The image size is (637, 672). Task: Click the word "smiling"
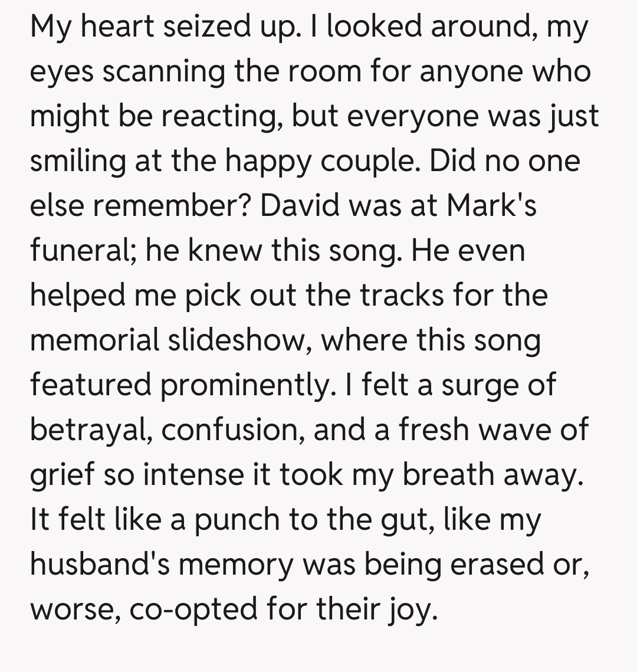76,162
